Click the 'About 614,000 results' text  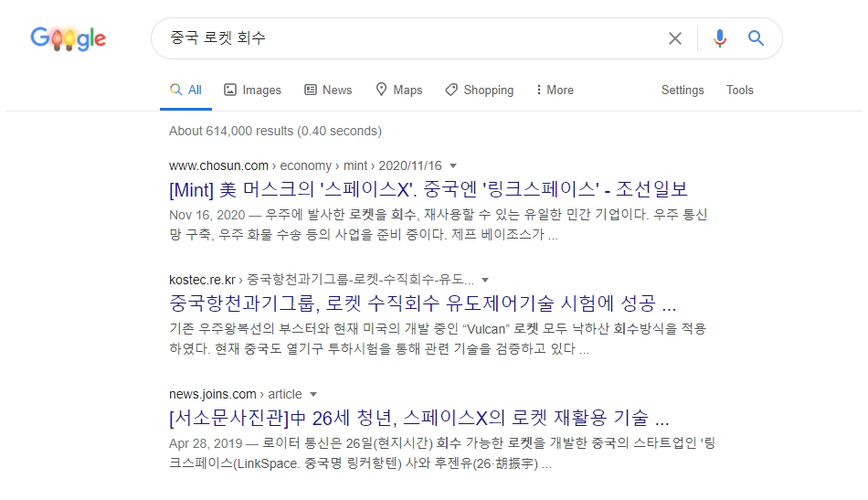pyautogui.click(x=275, y=132)
